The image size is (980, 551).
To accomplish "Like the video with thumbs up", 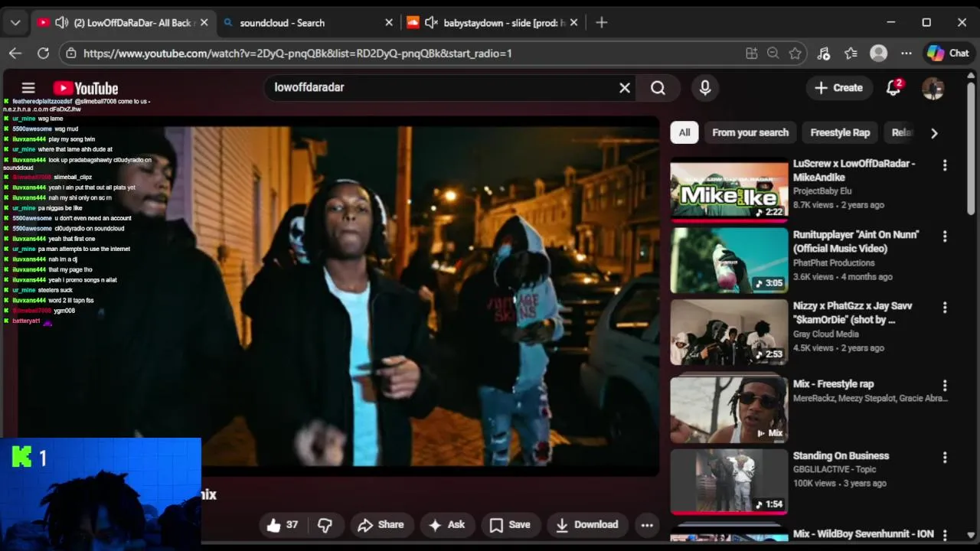I will click(283, 525).
